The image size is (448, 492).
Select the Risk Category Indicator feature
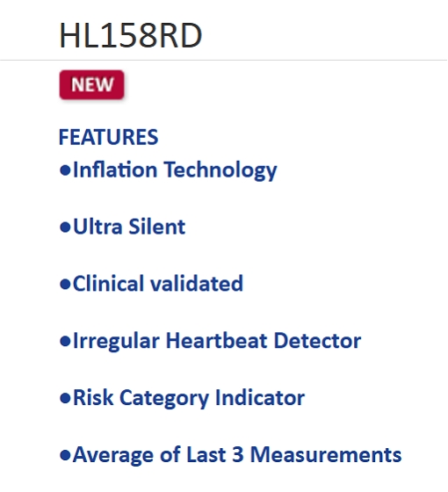(x=189, y=398)
